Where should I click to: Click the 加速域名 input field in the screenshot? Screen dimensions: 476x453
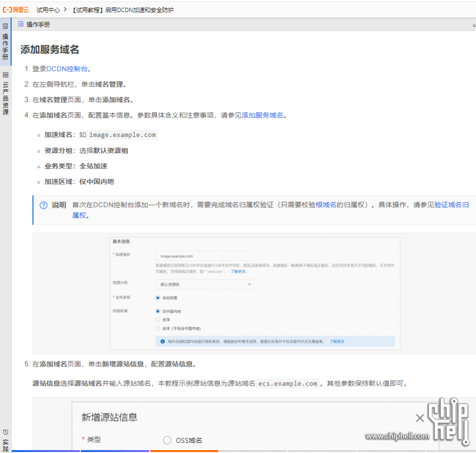click(x=204, y=256)
